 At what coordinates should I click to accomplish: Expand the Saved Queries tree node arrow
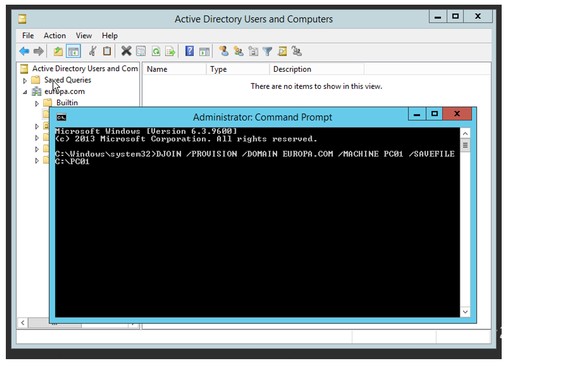[24, 81]
